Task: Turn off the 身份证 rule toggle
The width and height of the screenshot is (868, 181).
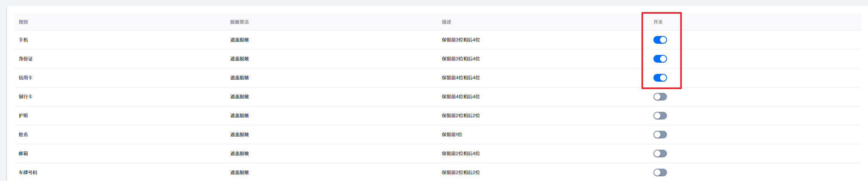Action: [660, 59]
